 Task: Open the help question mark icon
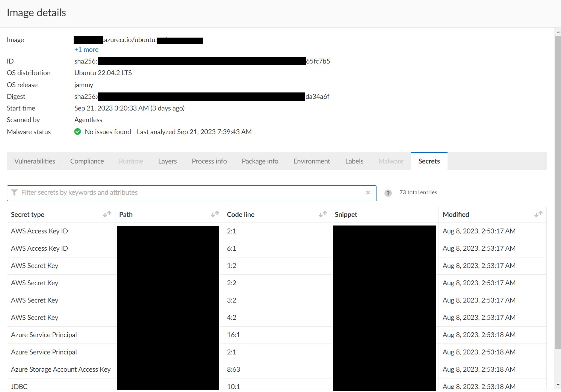388,193
